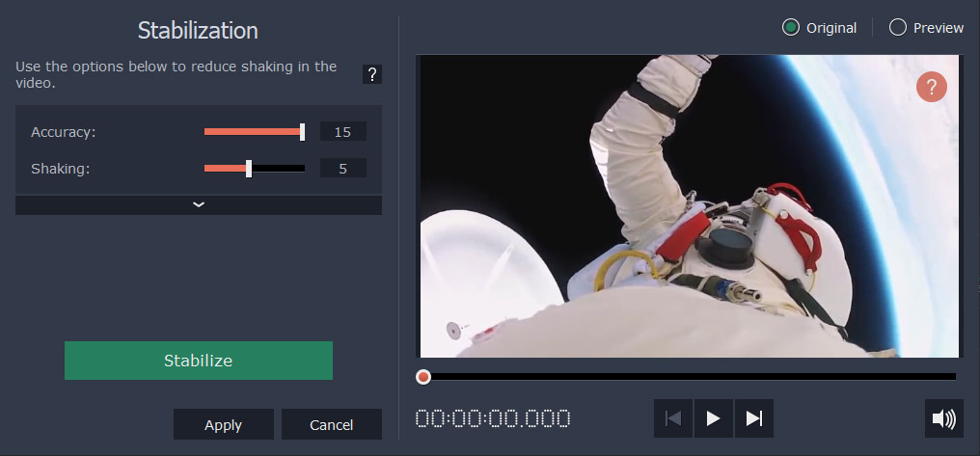The width and height of the screenshot is (980, 456).
Task: Click the Accuracy value field showing 15
Action: pos(343,132)
